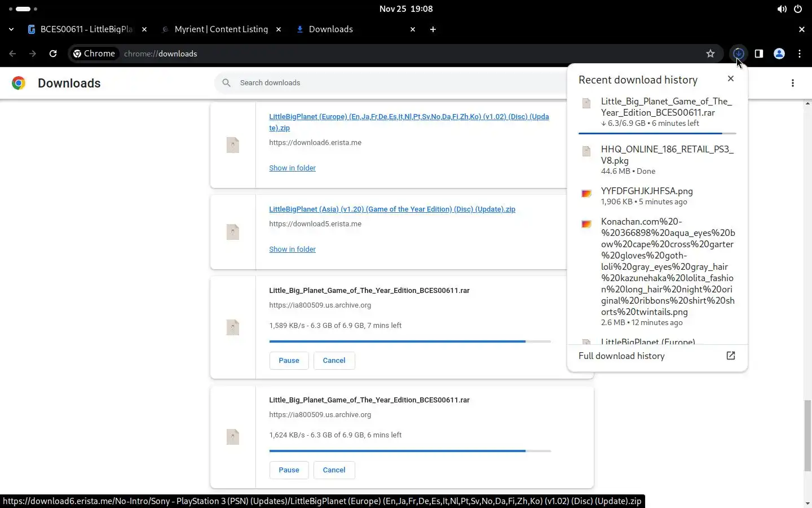Click the Chrome logo beside Downloads title

[19, 84]
